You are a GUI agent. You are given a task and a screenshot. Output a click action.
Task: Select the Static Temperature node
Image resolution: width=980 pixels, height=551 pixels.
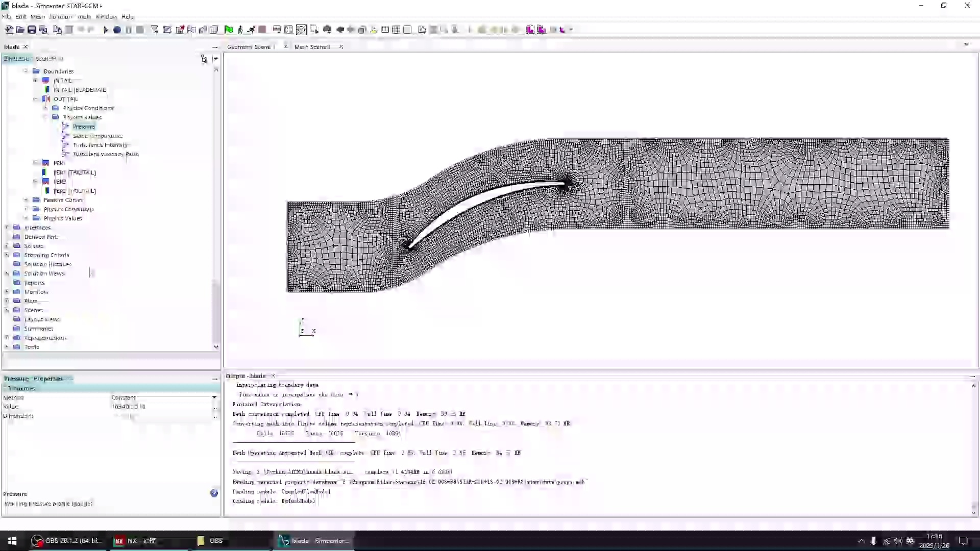97,136
